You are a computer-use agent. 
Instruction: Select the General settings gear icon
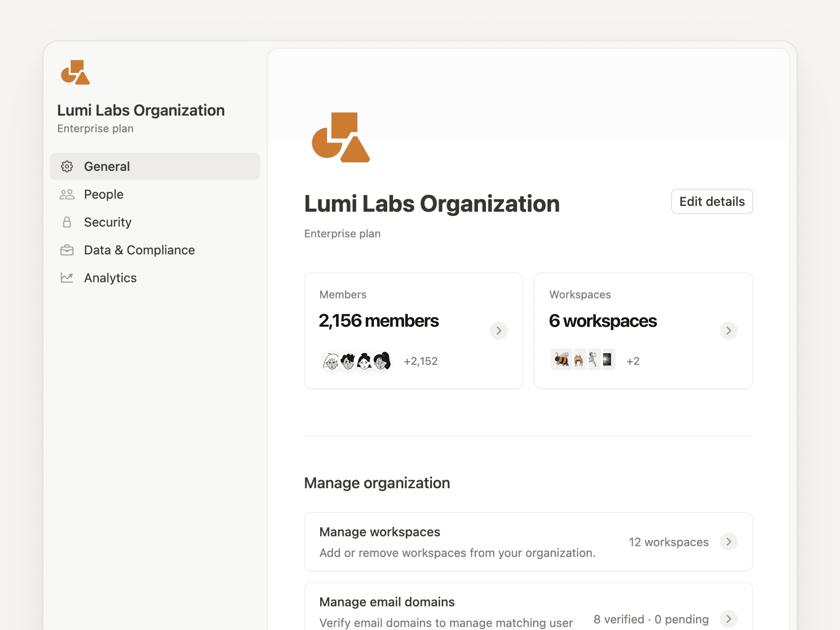67,166
